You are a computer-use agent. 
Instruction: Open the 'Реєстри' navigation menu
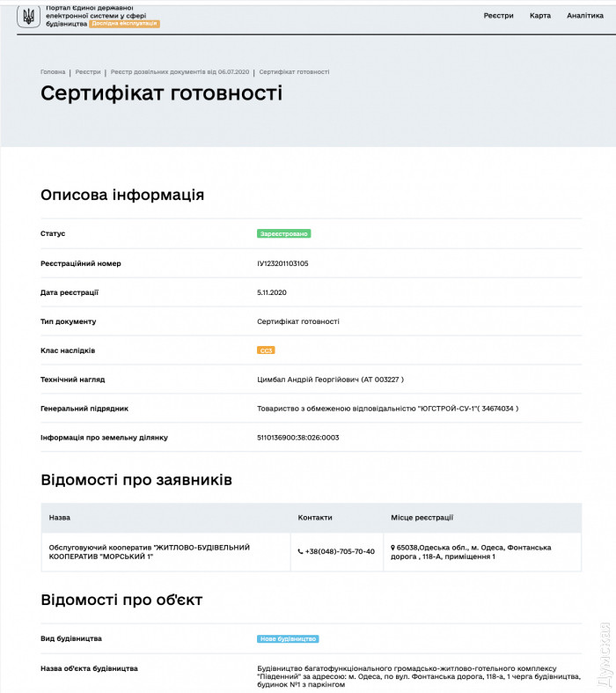click(498, 16)
